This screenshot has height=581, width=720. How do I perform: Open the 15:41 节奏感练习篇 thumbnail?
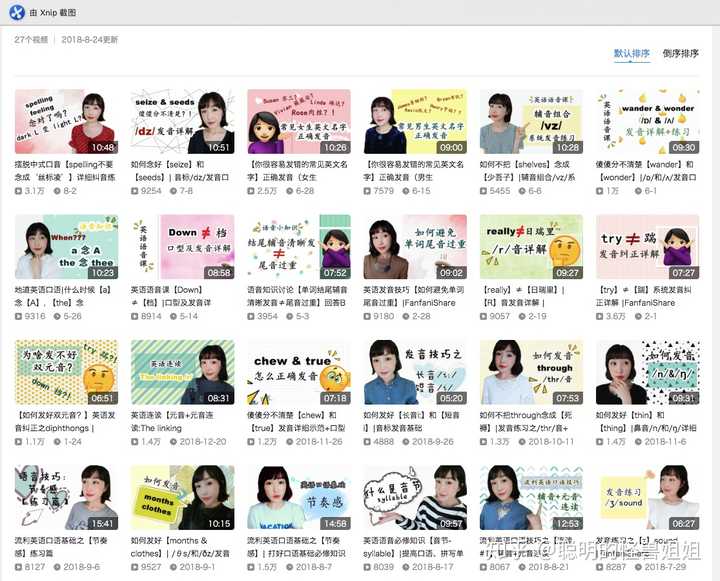pyautogui.click(x=66, y=498)
